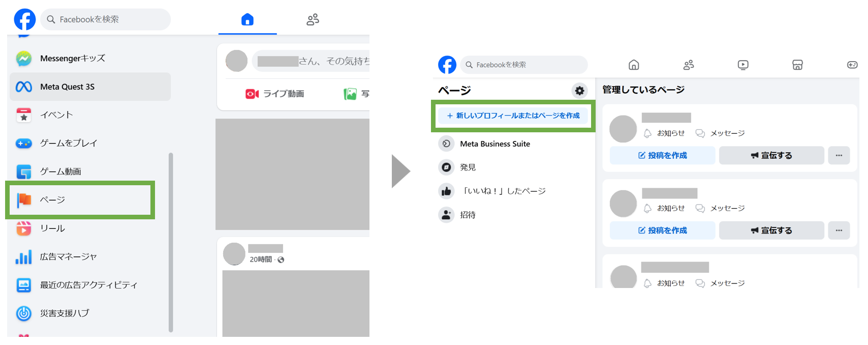Click 宣伝する in first managed page
The width and height of the screenshot is (868, 345).
click(x=771, y=156)
